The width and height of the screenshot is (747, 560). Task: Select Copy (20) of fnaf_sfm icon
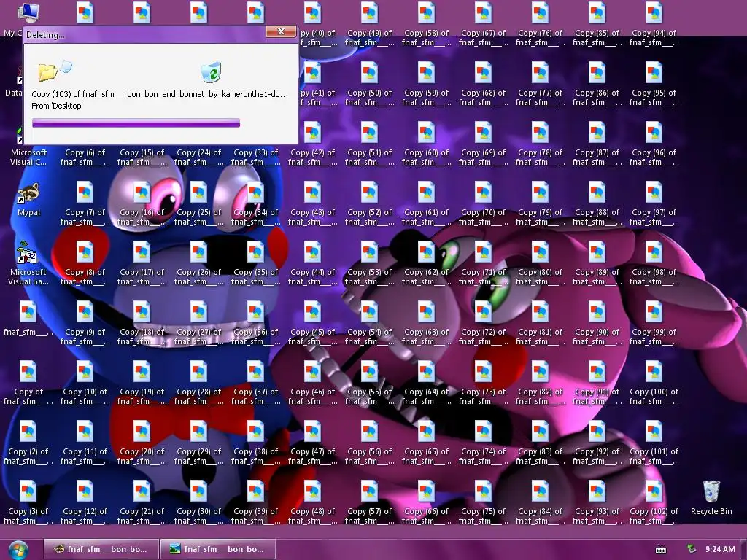[142, 443]
